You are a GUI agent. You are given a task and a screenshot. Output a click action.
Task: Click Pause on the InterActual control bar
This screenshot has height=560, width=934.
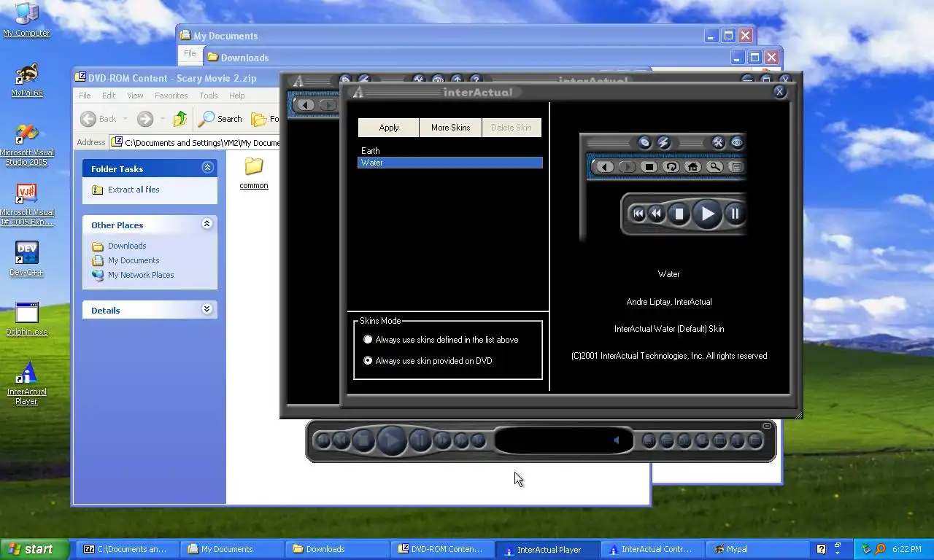click(x=420, y=440)
